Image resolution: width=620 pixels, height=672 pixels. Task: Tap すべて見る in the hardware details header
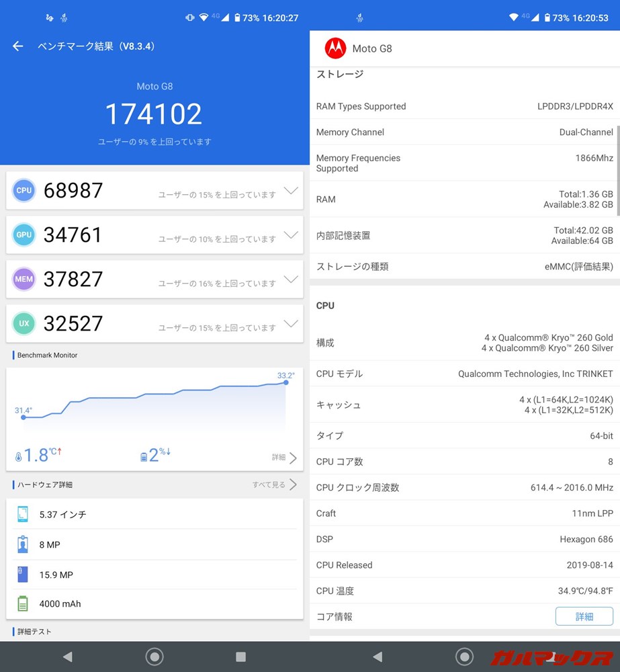click(x=267, y=484)
